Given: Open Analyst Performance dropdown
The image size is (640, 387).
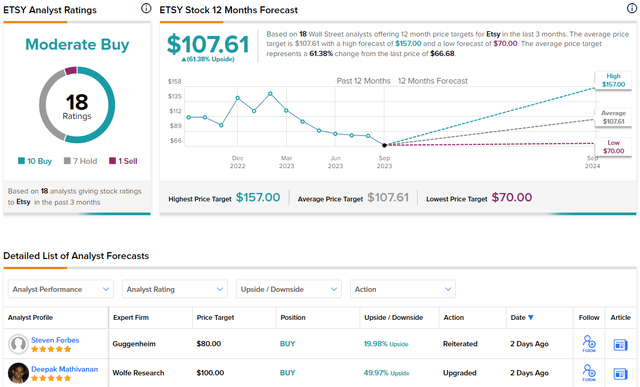Looking at the screenshot, I should [x=60, y=289].
